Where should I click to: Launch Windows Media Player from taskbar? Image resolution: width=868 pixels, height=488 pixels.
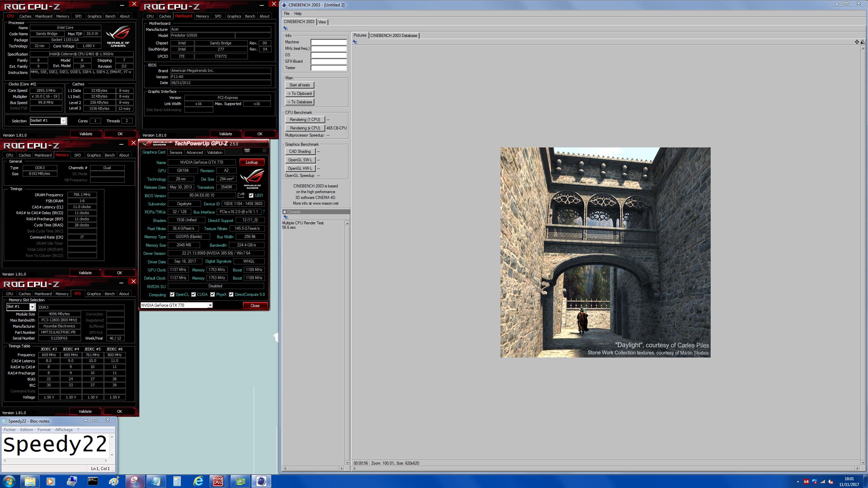[51, 481]
